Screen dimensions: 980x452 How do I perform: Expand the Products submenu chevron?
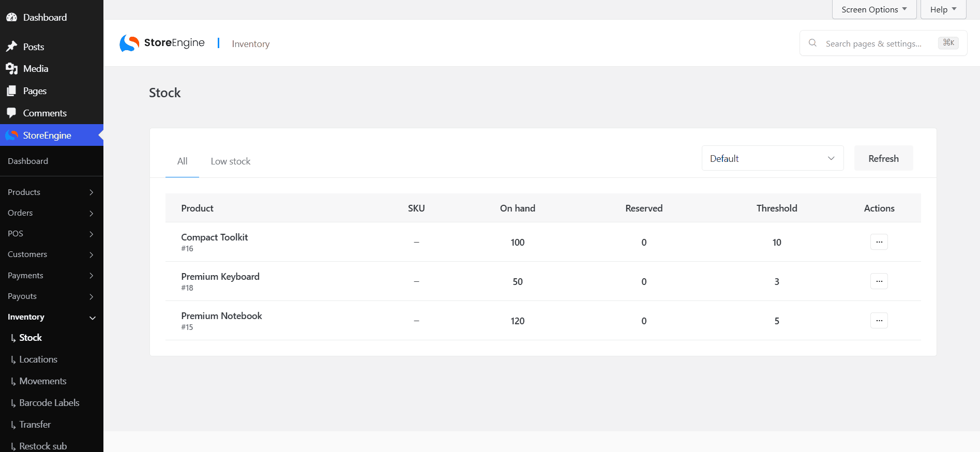[x=92, y=192]
